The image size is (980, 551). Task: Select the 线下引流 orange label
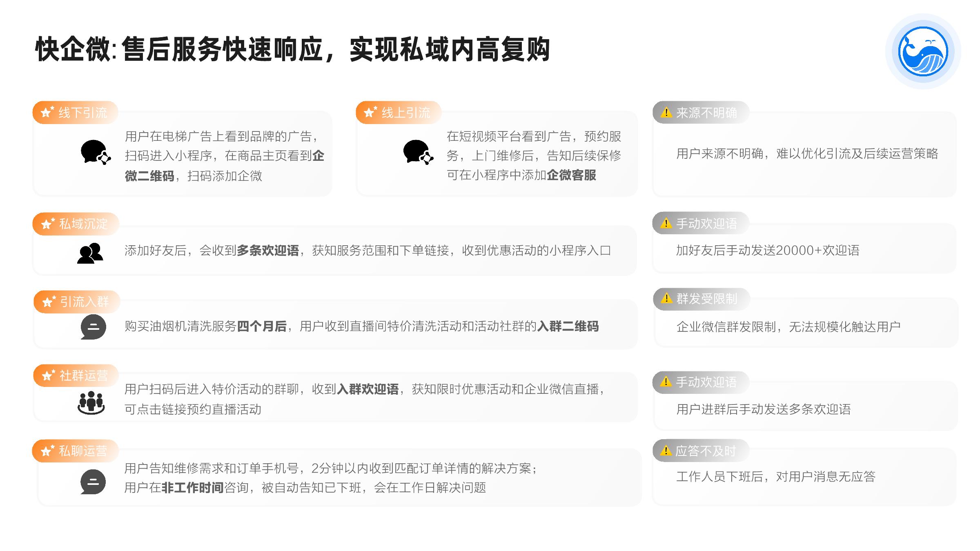pos(75,112)
